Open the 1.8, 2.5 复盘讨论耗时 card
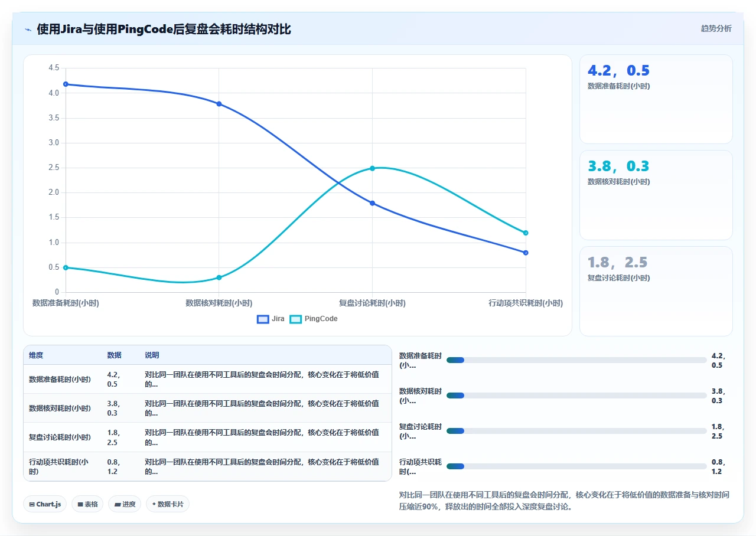The width and height of the screenshot is (756, 536). pyautogui.click(x=656, y=291)
